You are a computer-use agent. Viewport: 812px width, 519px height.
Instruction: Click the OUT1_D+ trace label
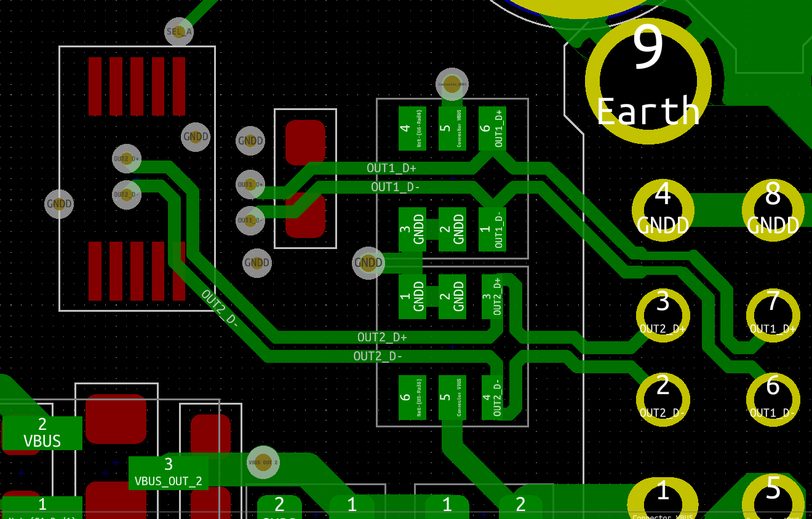click(x=391, y=168)
